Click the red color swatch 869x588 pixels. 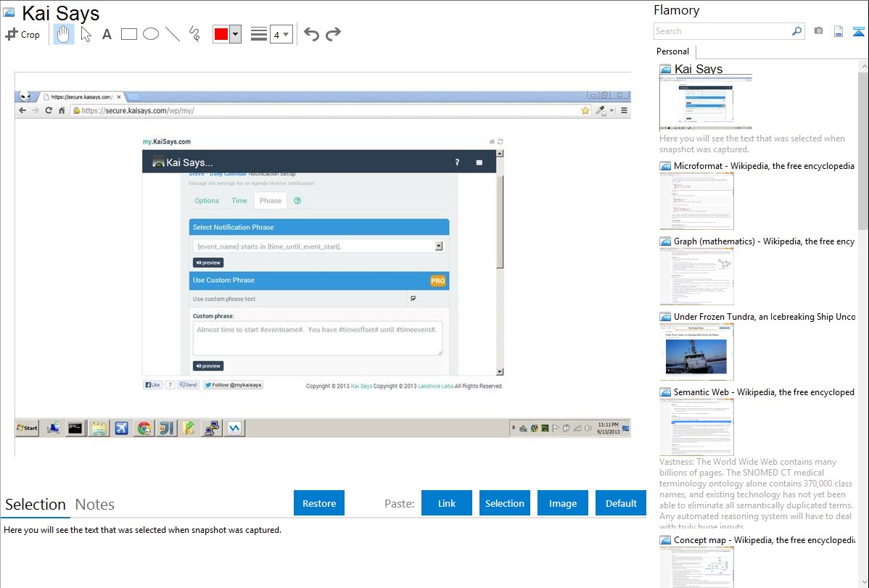[221, 34]
